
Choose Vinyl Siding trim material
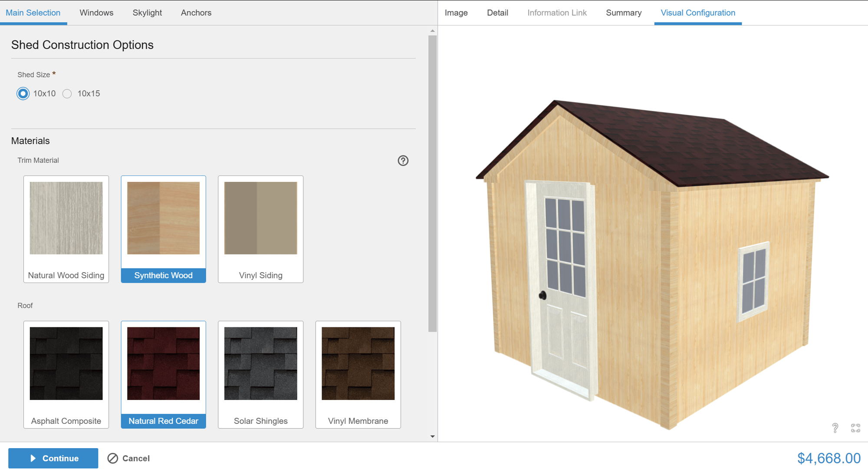260,229
